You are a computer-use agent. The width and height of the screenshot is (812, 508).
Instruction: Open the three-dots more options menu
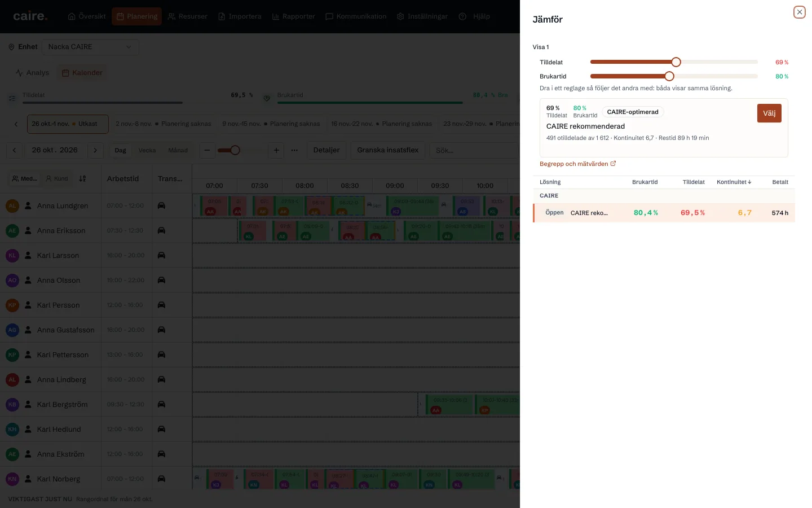click(x=294, y=150)
